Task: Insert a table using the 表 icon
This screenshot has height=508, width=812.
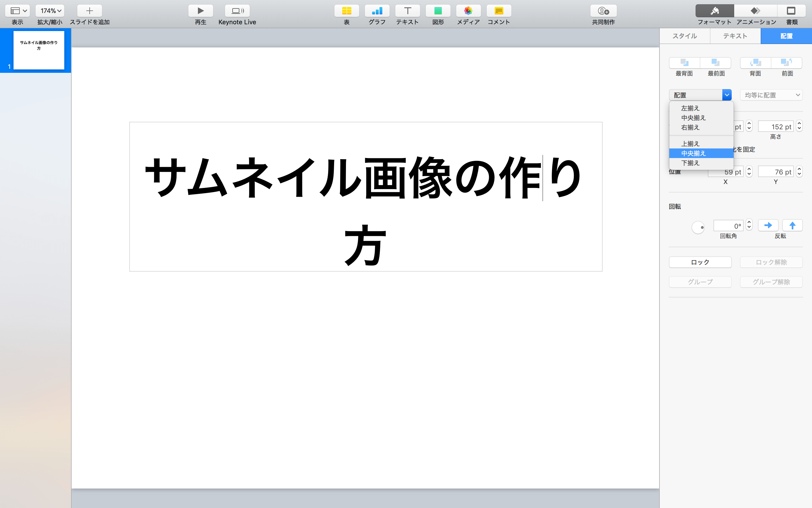Action: point(347,11)
